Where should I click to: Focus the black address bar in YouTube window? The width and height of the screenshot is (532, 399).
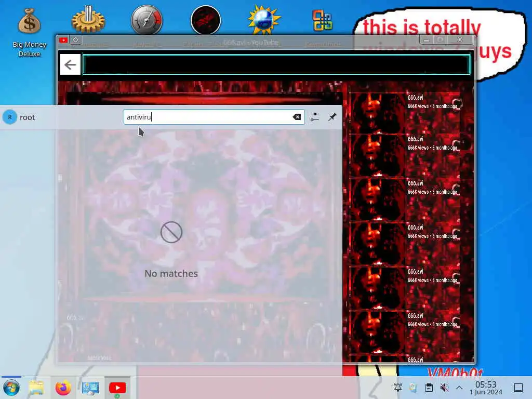276,64
